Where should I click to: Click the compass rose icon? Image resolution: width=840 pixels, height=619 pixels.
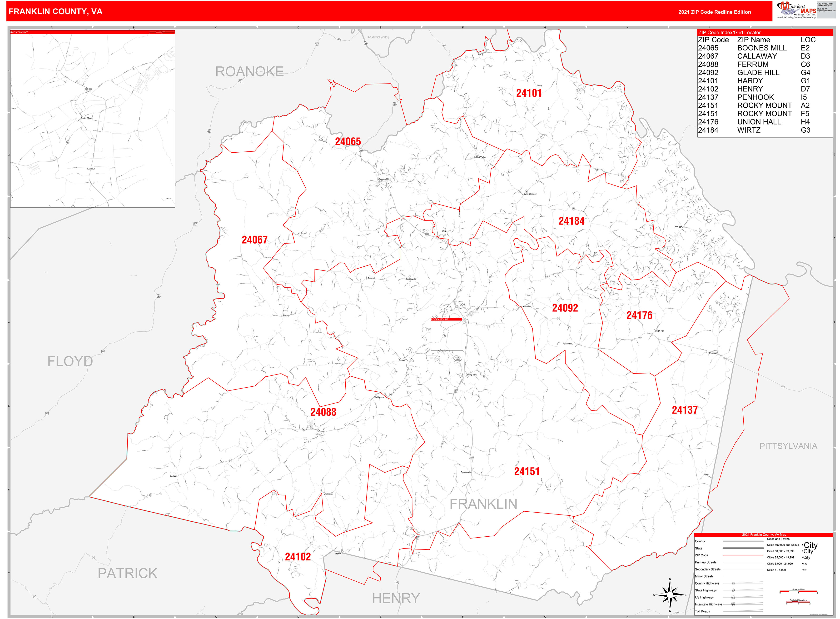pyautogui.click(x=670, y=595)
